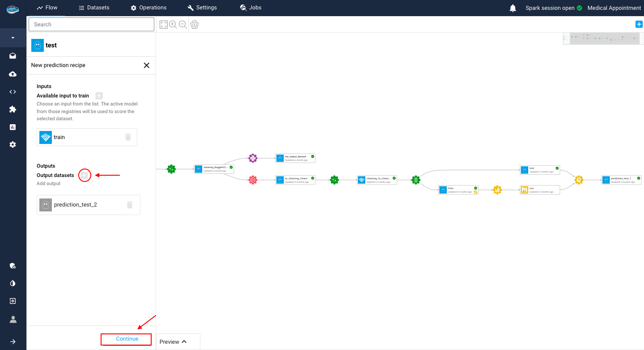644x350 pixels.
Task: Zoom out of the flow canvas
Action: click(183, 25)
